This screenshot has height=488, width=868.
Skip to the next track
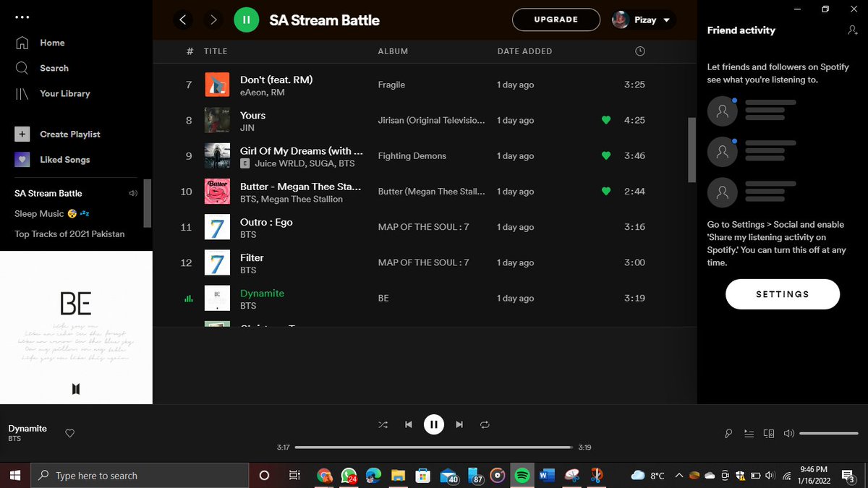459,424
